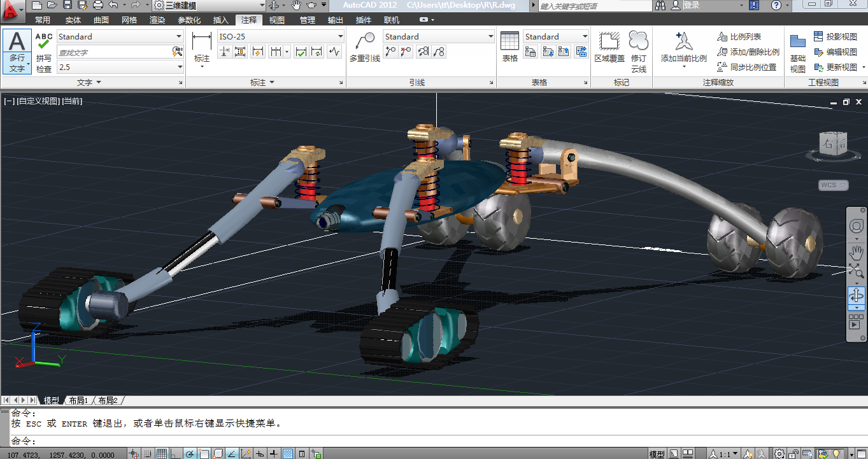The image size is (868, 459).
Task: Click the Plot (printer) icon in quick access toolbar
Action: pos(98,5)
